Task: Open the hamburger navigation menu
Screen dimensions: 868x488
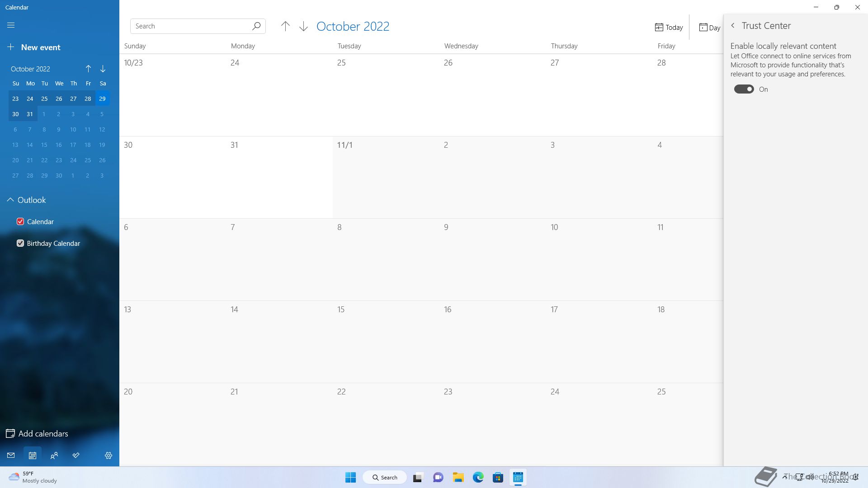Action: pos(11,25)
